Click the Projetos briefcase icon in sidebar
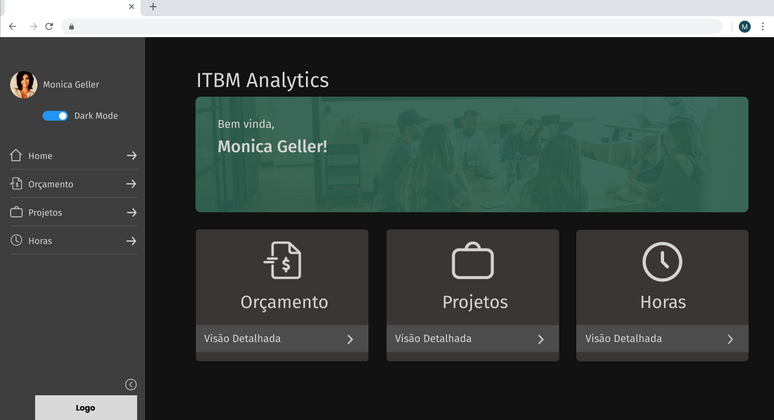The height and width of the screenshot is (420, 774). [16, 212]
